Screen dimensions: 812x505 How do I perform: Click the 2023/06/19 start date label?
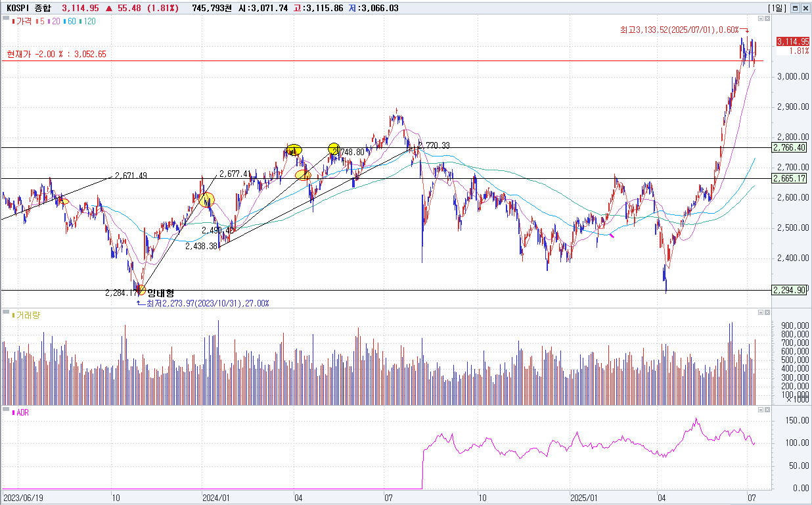point(22,498)
